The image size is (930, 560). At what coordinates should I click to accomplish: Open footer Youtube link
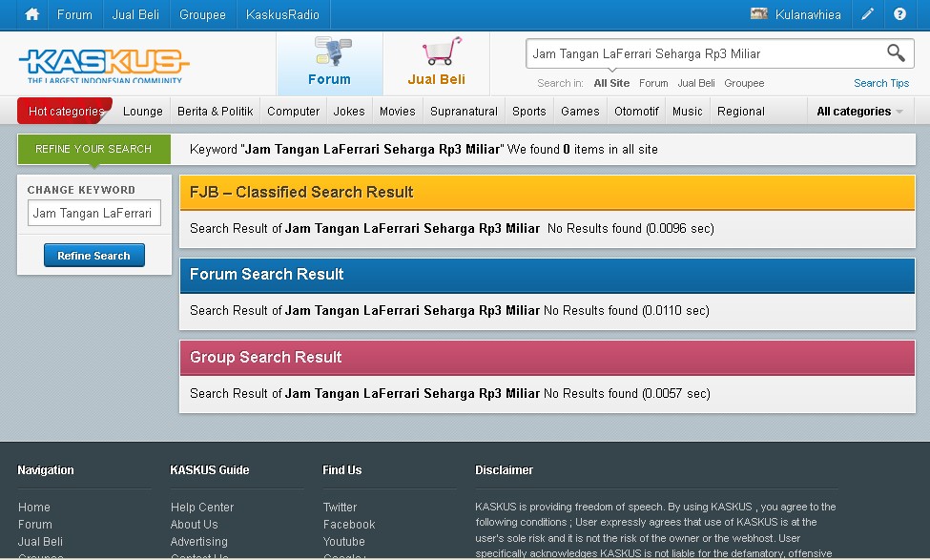tap(344, 542)
